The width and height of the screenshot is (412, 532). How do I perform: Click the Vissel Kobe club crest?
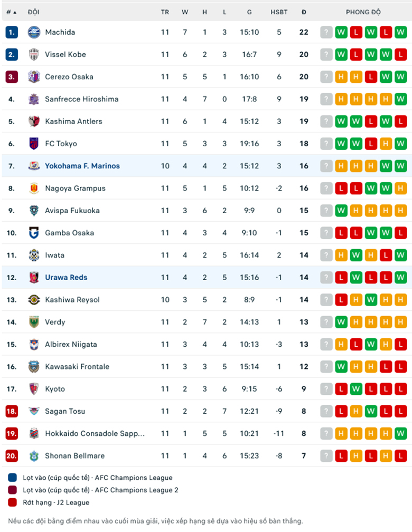(x=34, y=54)
